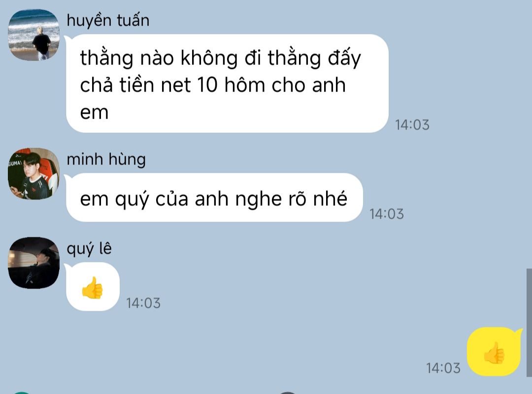This screenshot has width=532, height=394.
Task: Click the 14:03 timestamp beside huyền tuấn's message
Action: click(x=412, y=125)
